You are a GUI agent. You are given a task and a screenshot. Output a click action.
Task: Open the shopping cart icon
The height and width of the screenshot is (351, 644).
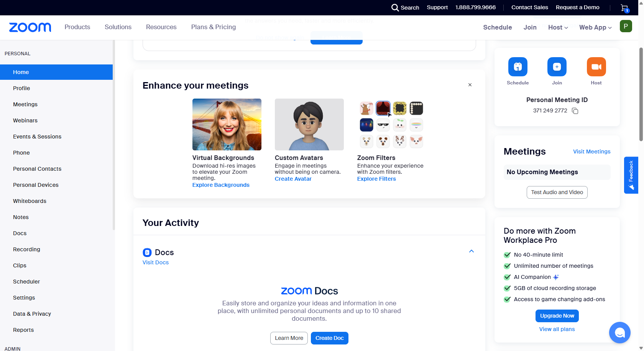624,8
